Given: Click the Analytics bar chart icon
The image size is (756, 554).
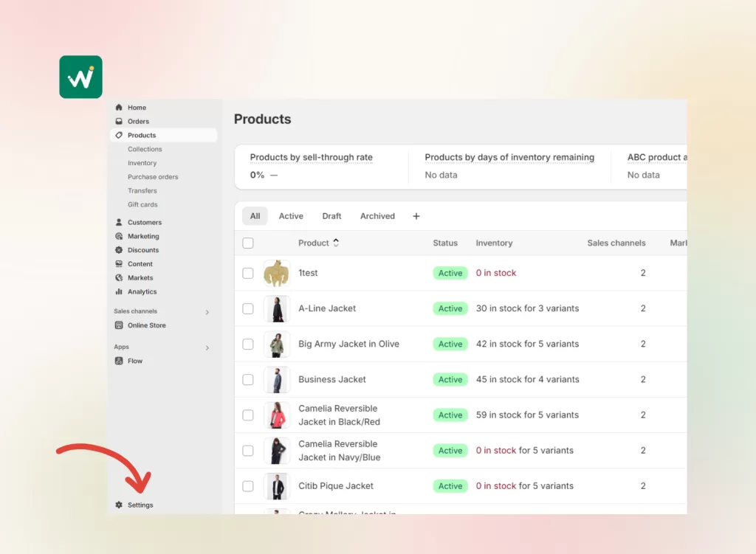Looking at the screenshot, I should [119, 292].
